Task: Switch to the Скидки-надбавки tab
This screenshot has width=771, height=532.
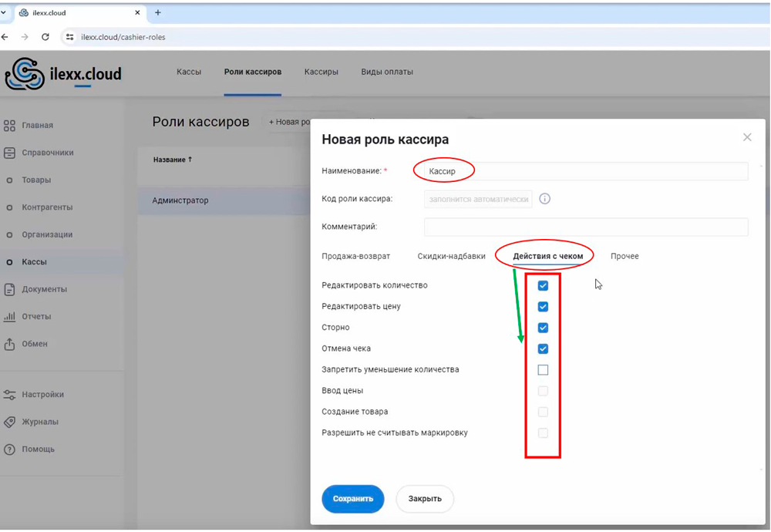Action: [451, 256]
